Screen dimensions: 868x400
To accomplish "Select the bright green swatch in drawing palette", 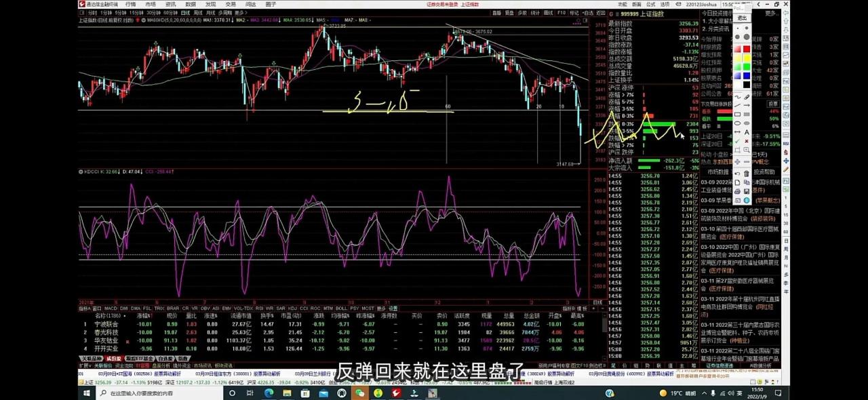I will tap(746, 66).
